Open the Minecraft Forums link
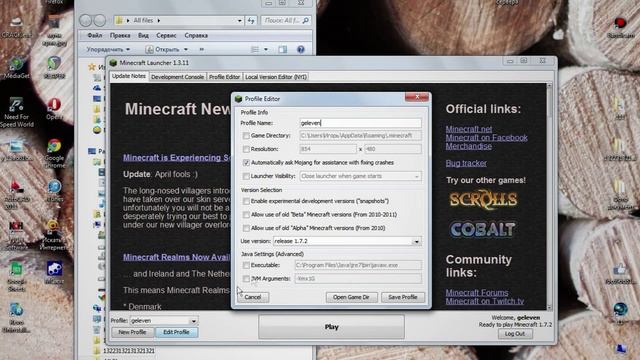Image resolution: width=640 pixels, height=360 pixels. (x=477, y=293)
